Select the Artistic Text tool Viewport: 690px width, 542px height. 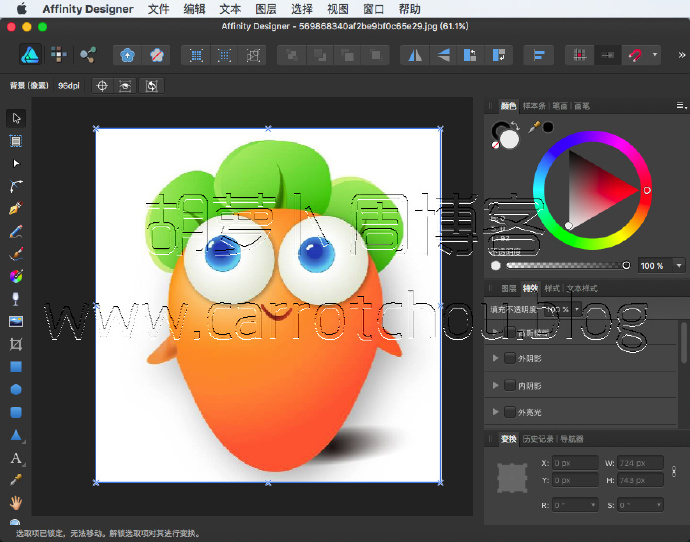point(16,458)
